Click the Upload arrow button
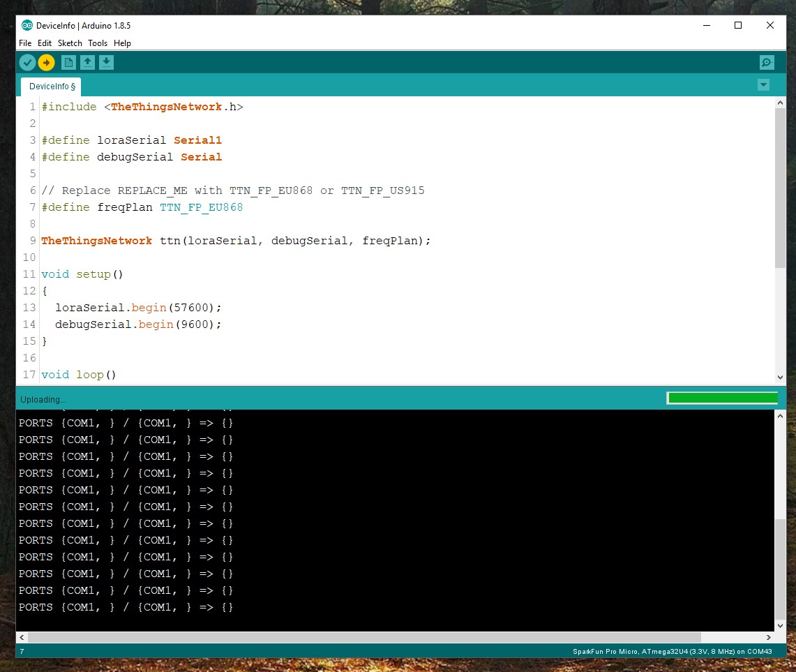This screenshot has width=796, height=672. tap(46, 63)
